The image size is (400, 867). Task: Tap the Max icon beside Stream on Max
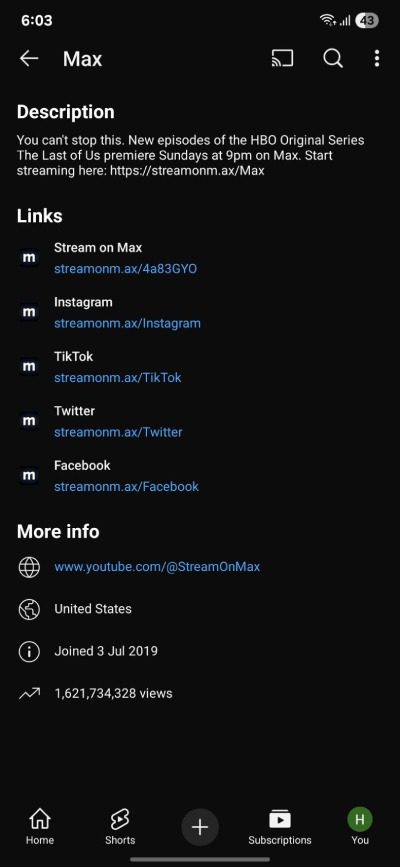pos(29,258)
